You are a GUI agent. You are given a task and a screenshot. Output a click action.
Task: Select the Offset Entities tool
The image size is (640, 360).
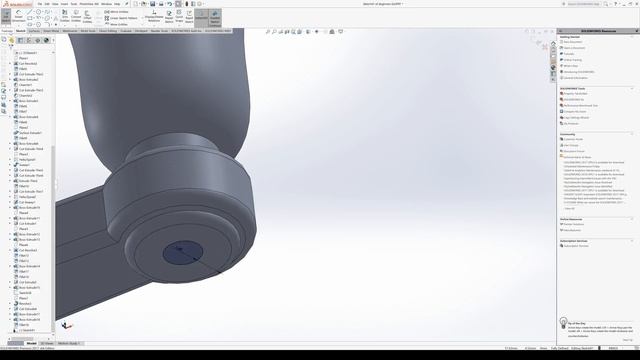coord(87,16)
